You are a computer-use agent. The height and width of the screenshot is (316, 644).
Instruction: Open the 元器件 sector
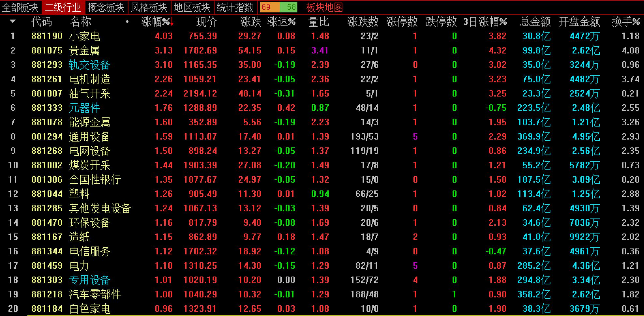pos(84,108)
